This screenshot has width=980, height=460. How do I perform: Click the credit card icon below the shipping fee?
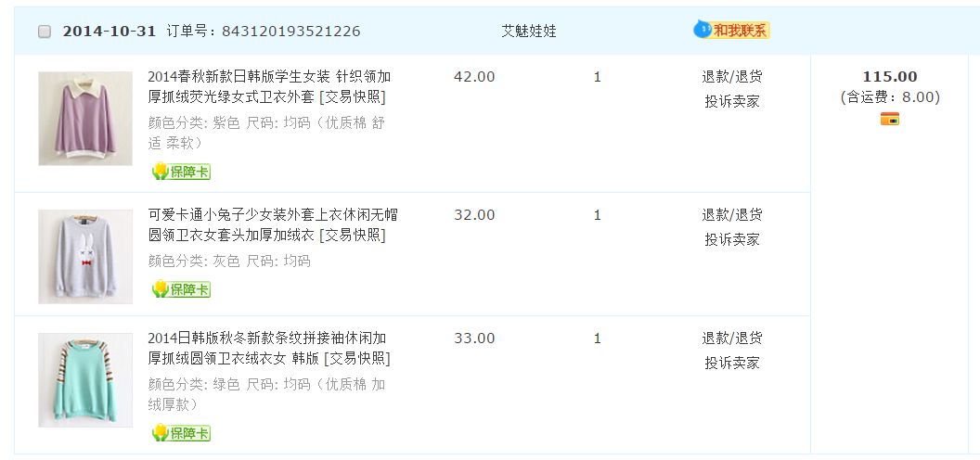click(x=890, y=119)
